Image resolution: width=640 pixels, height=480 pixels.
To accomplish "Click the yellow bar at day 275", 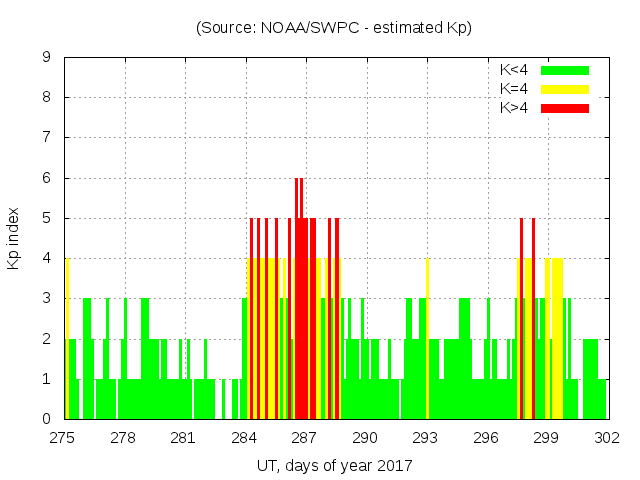I will pos(67,340).
